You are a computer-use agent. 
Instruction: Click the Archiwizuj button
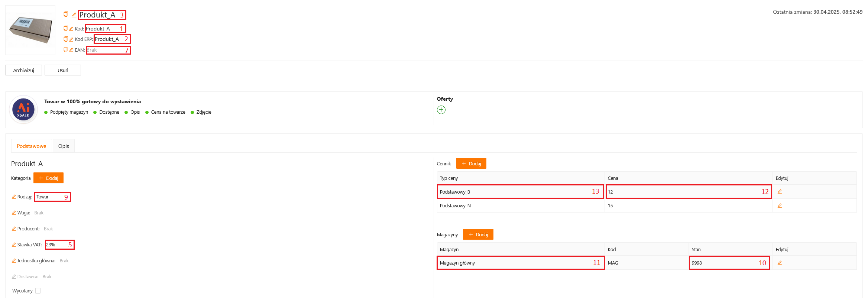(23, 70)
